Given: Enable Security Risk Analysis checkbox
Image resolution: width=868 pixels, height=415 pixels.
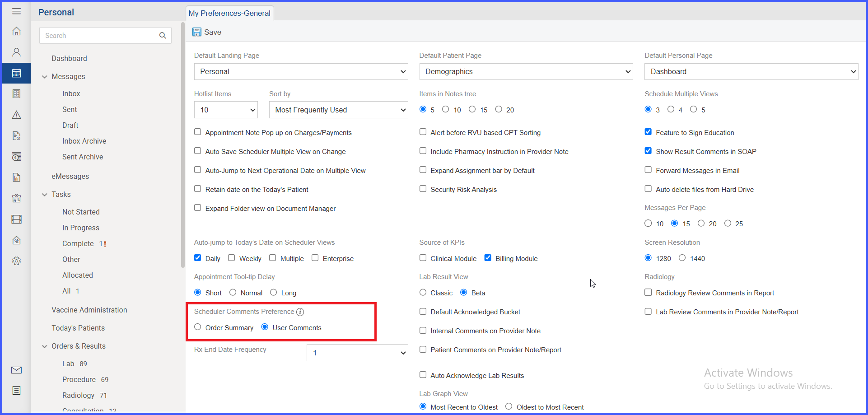Looking at the screenshot, I should [x=423, y=189].
